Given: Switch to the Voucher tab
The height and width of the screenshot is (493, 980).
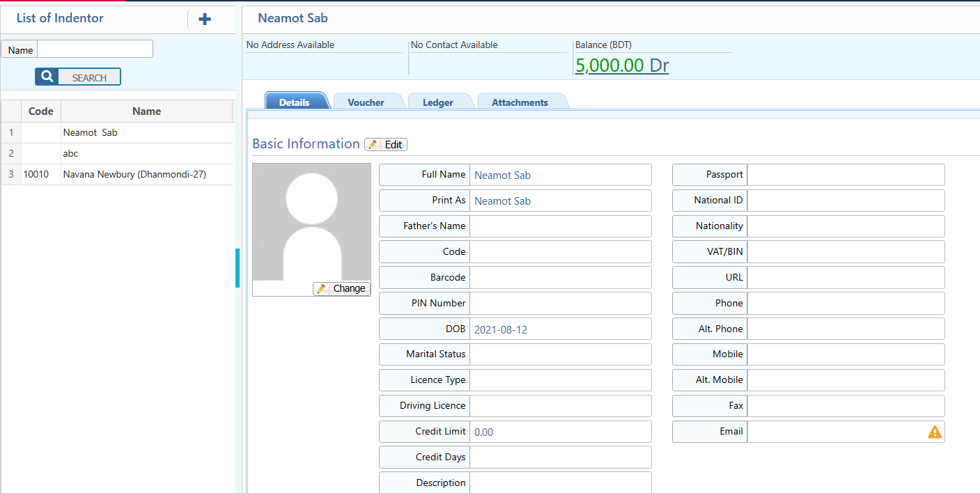Looking at the screenshot, I should (366, 102).
